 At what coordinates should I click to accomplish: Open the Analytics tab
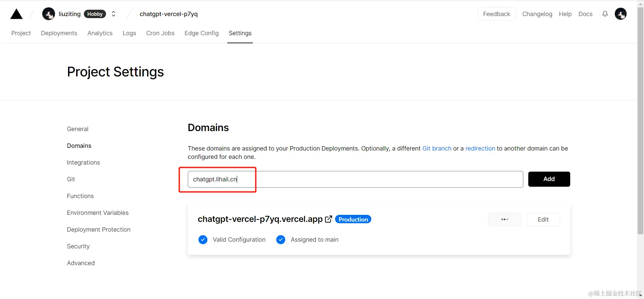(100, 33)
